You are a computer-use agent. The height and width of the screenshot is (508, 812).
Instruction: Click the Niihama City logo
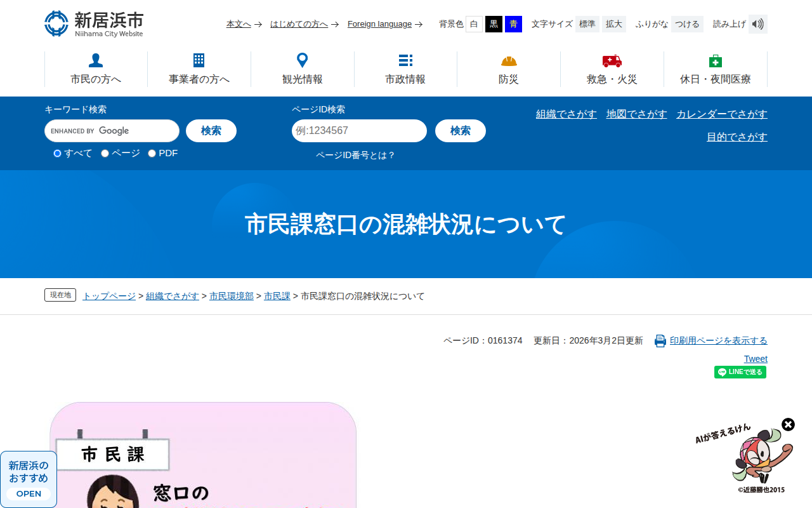tap(94, 23)
